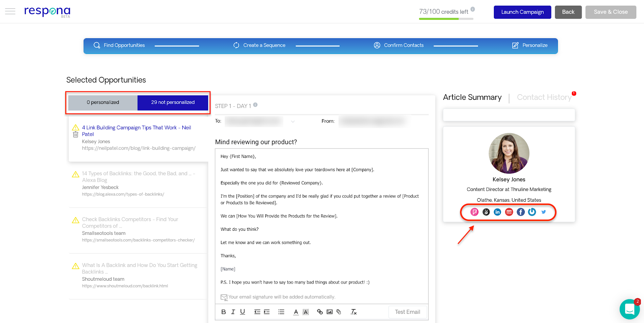Go to Create a Sequence step
The image size is (644, 323).
[259, 46]
